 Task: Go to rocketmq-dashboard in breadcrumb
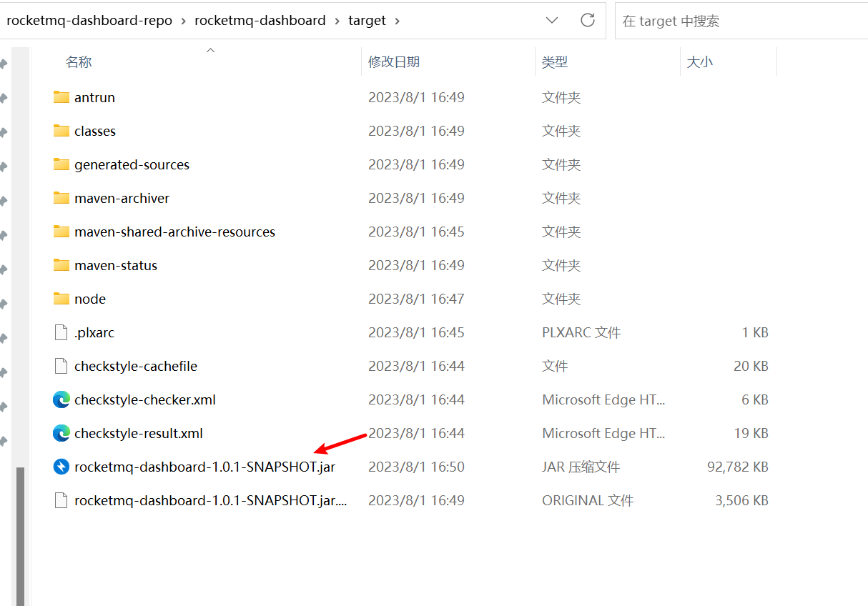[260, 21]
